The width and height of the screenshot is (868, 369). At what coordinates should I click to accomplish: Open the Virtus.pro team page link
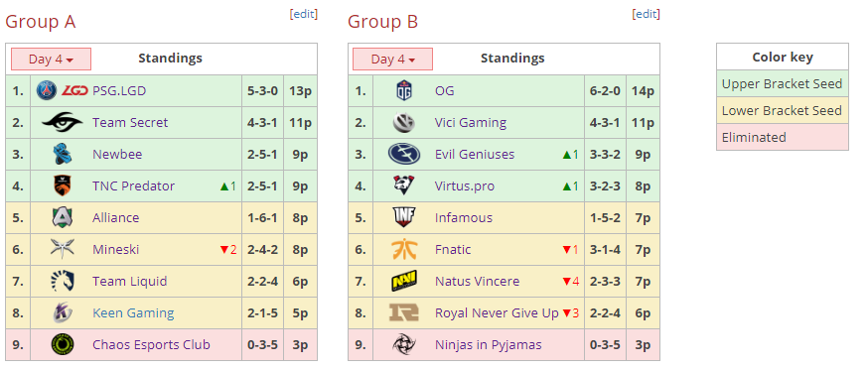(x=465, y=185)
